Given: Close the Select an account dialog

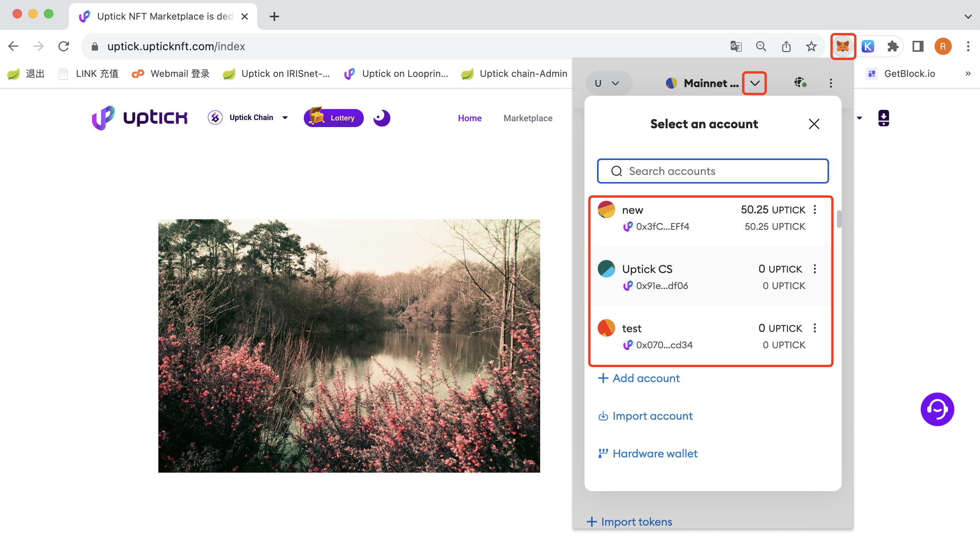Looking at the screenshot, I should pyautogui.click(x=814, y=124).
